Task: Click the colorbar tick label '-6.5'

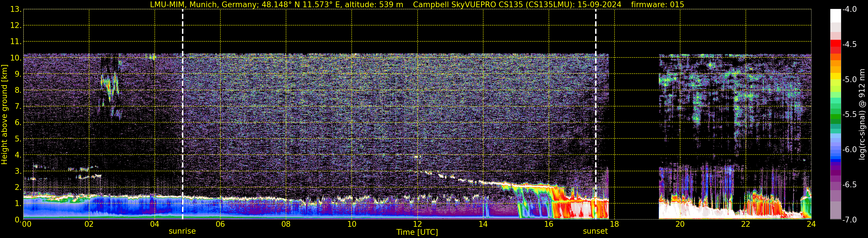Action: pyautogui.click(x=849, y=185)
